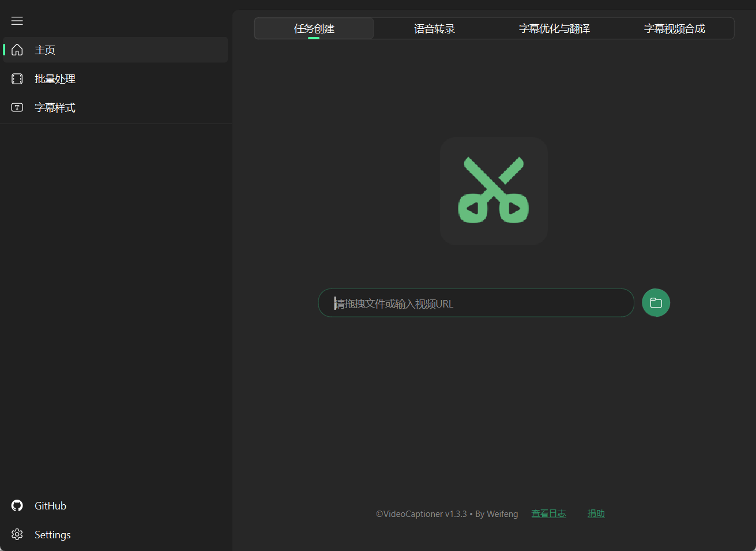Open the 字幕视频合成 tab
756x551 pixels.
coord(674,29)
